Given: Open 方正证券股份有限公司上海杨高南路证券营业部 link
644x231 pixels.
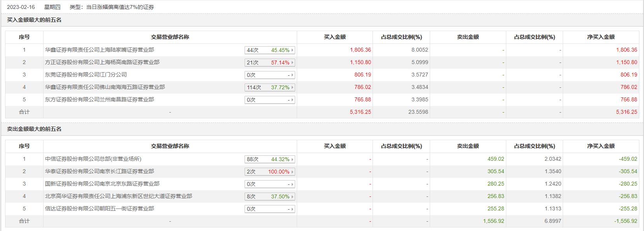Looking at the screenshot, I should (102, 62).
